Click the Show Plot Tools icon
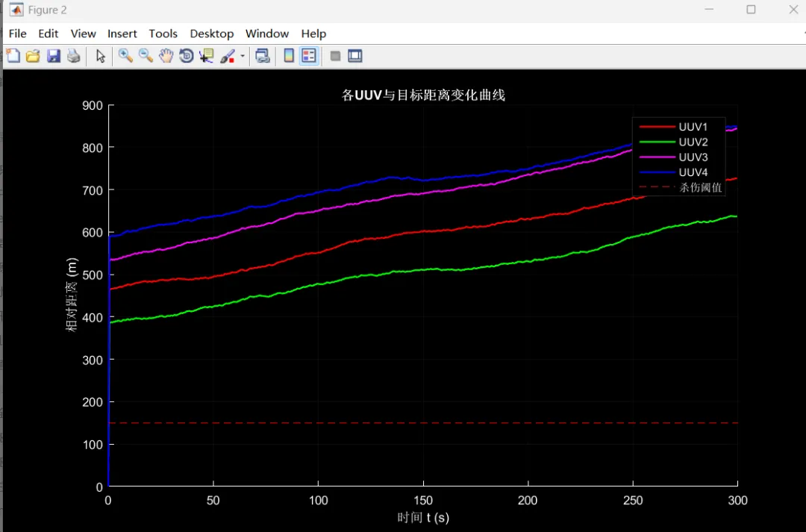806x532 pixels. 355,55
